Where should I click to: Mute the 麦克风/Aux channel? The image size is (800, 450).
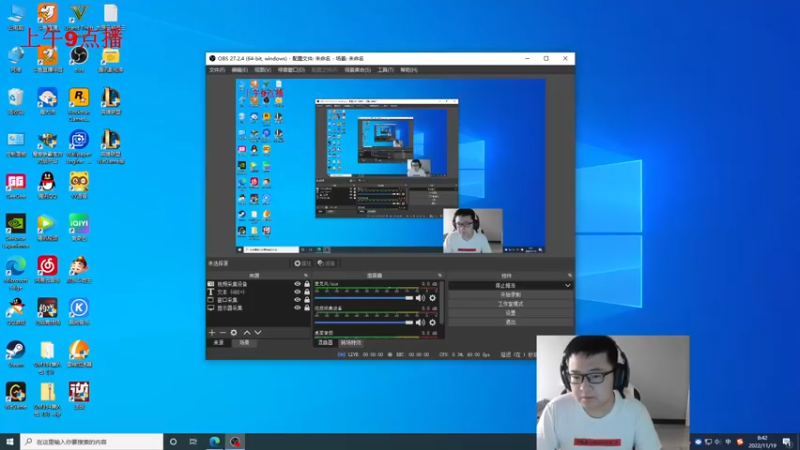click(x=420, y=298)
